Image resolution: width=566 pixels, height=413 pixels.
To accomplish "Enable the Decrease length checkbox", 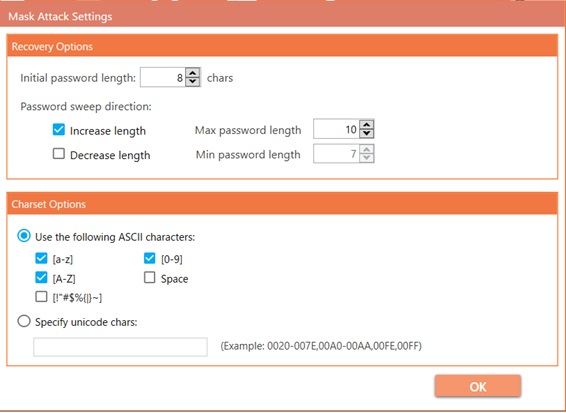I will [58, 154].
